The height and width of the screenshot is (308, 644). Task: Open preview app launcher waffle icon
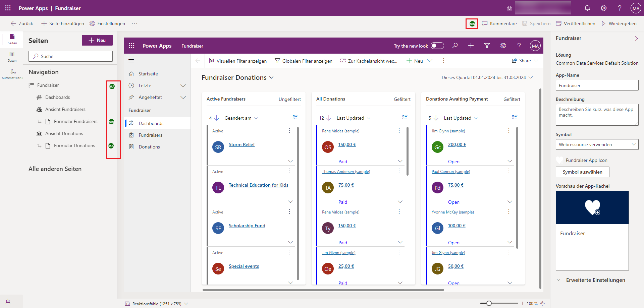[132, 46]
